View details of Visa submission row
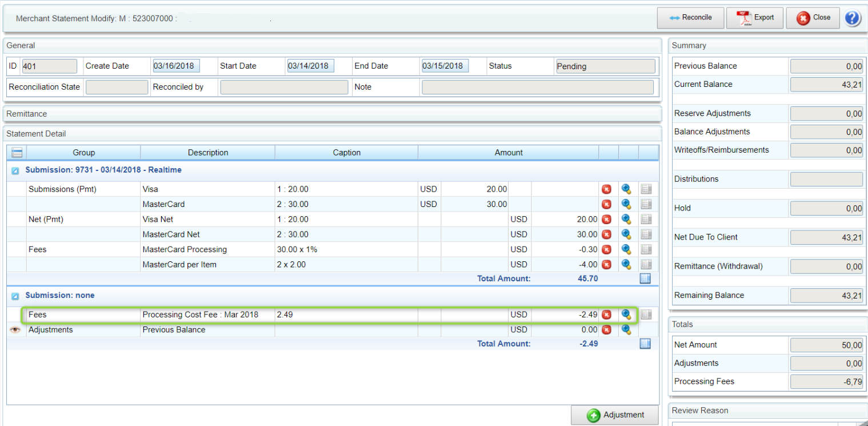Viewport: 868px width, 426px height. coord(626,189)
